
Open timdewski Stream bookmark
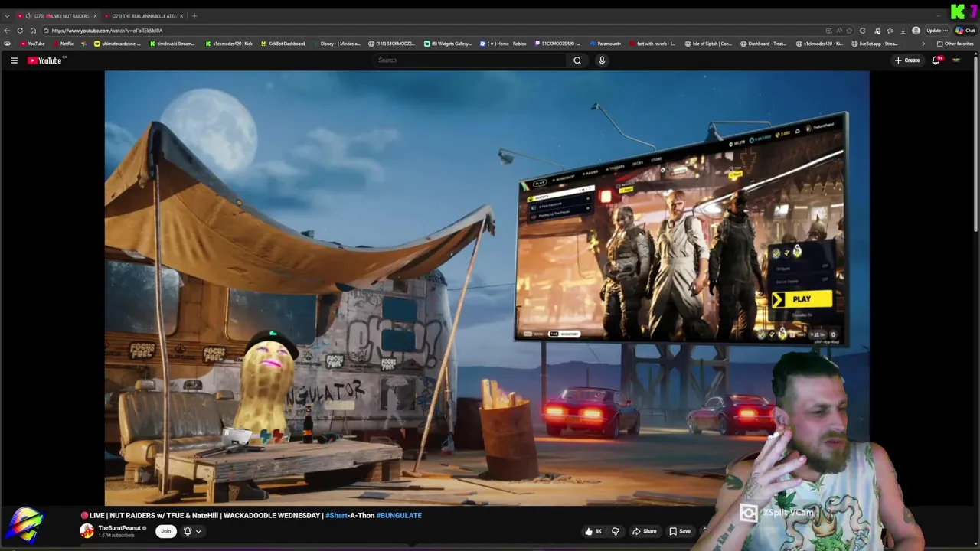172,44
